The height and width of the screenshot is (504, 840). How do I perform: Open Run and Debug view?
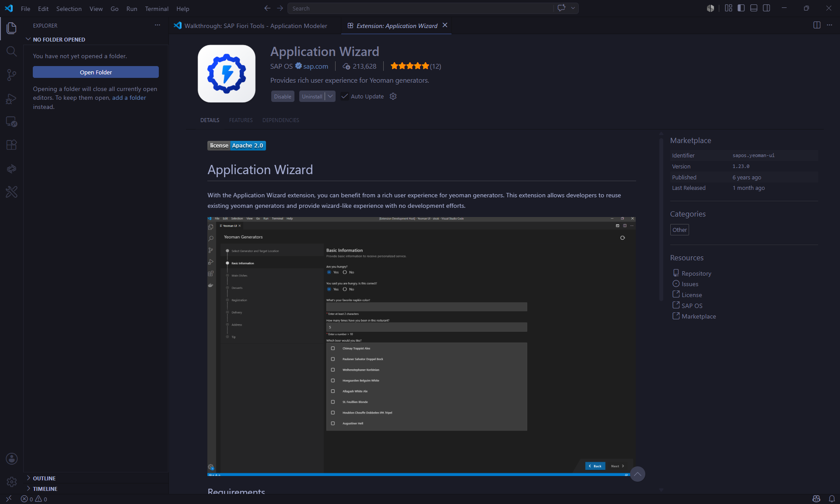pos(11,98)
